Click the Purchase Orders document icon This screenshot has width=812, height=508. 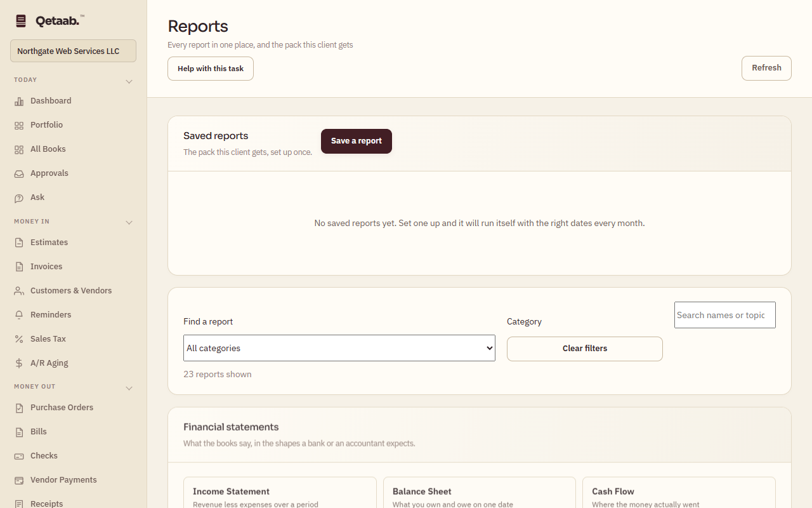click(x=19, y=408)
